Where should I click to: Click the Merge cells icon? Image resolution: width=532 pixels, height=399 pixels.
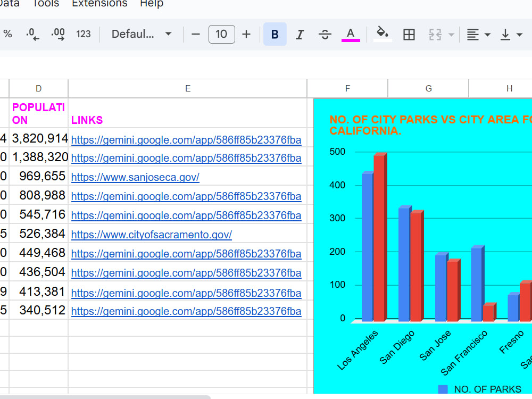pyautogui.click(x=435, y=34)
